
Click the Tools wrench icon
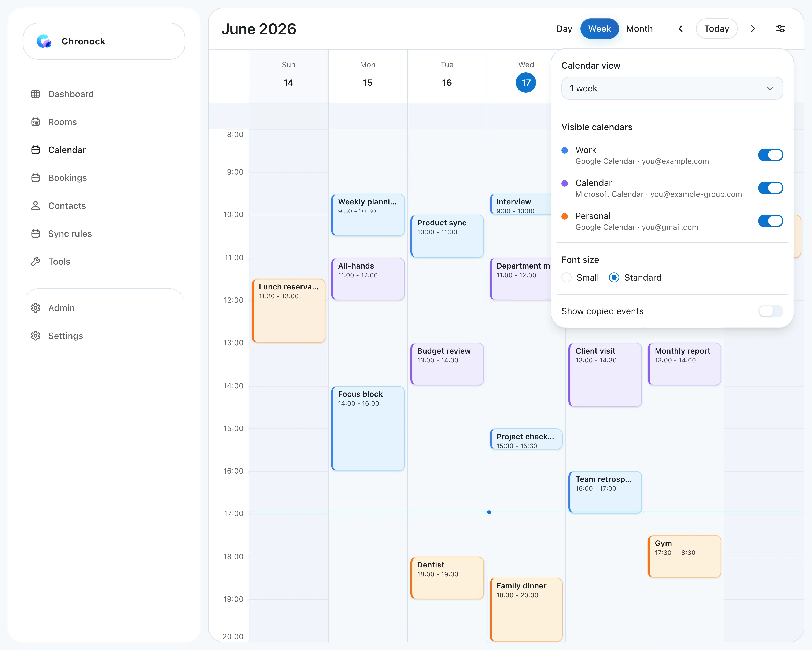(35, 261)
